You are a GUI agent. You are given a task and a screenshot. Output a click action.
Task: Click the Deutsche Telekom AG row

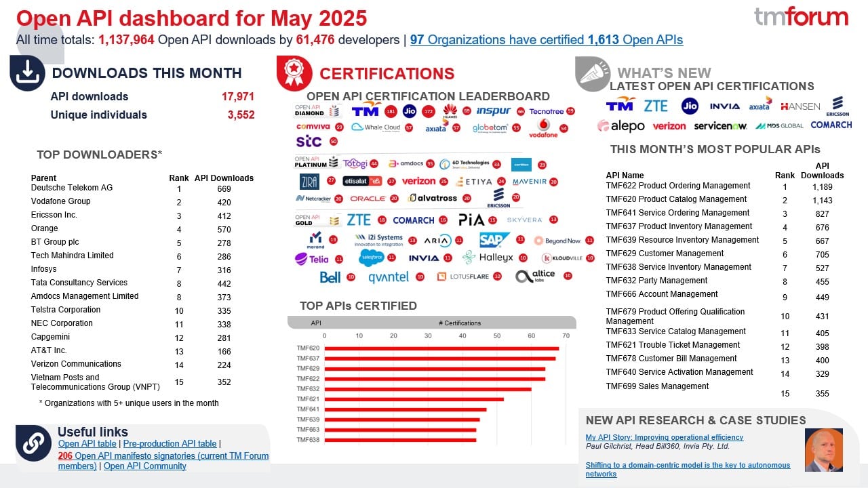[x=142, y=188]
